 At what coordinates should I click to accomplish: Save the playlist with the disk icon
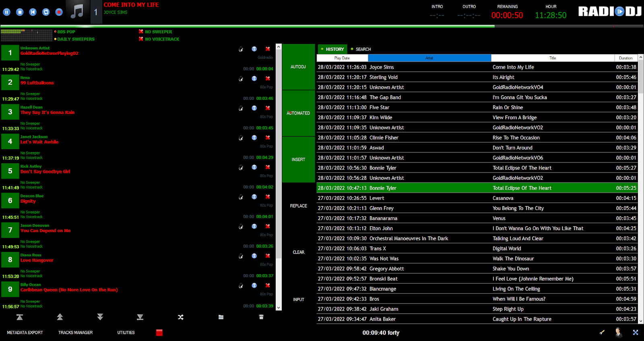pyautogui.click(x=261, y=317)
